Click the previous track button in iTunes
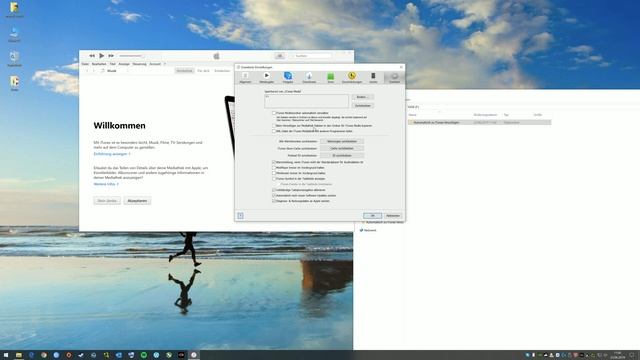Image resolution: width=640 pixels, height=360 pixels. (x=92, y=56)
